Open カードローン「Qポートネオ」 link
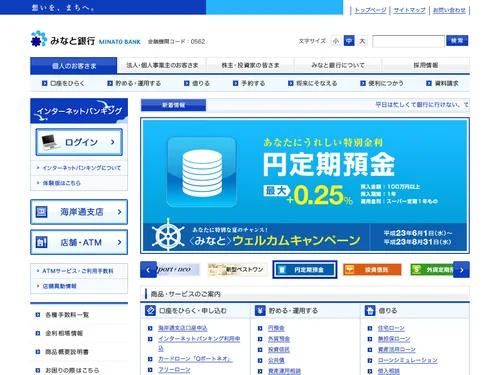 point(195,359)
